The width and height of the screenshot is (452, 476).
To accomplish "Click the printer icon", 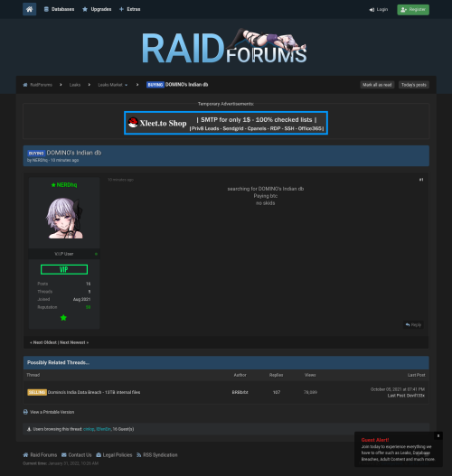I will point(25,412).
